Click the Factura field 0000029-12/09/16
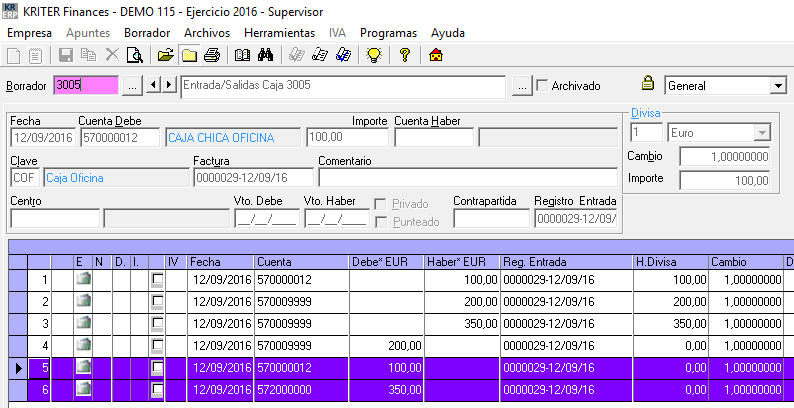 coord(254,178)
